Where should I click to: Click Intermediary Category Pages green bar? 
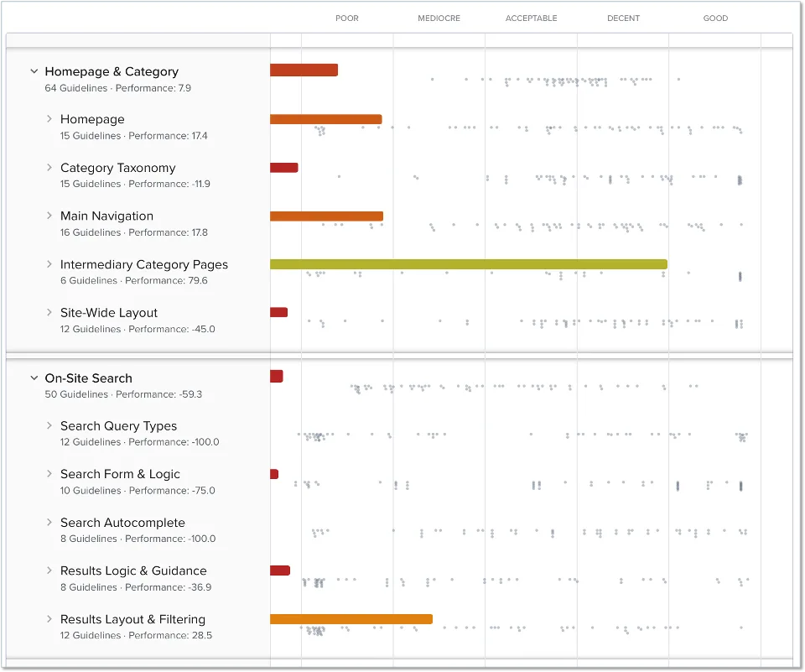(x=469, y=264)
